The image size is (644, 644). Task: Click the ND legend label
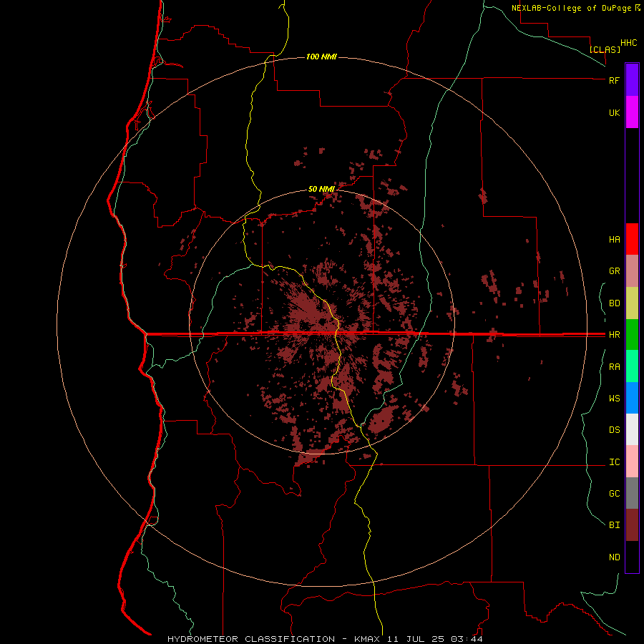point(614,557)
